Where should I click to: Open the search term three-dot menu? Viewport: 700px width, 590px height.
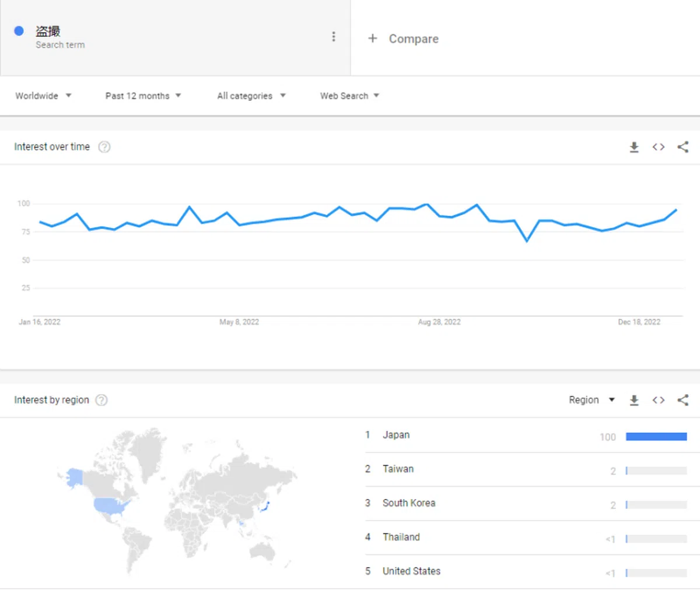[x=334, y=37]
